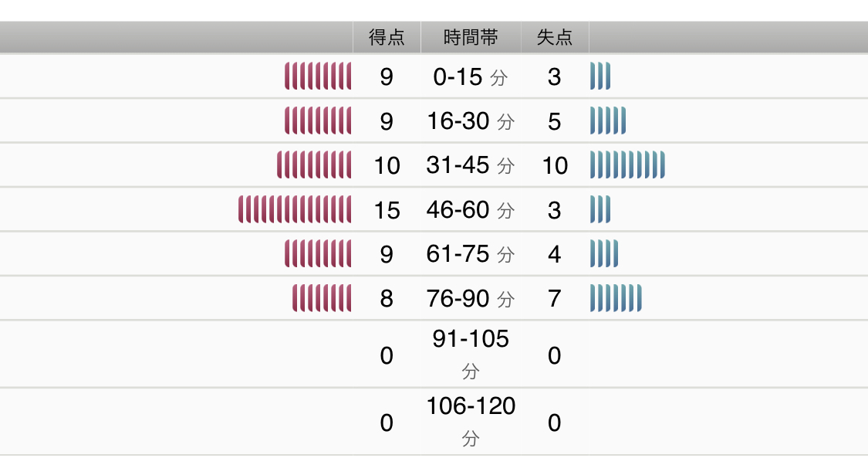Click the red goals bar for 0-15 分

pyautogui.click(x=318, y=77)
